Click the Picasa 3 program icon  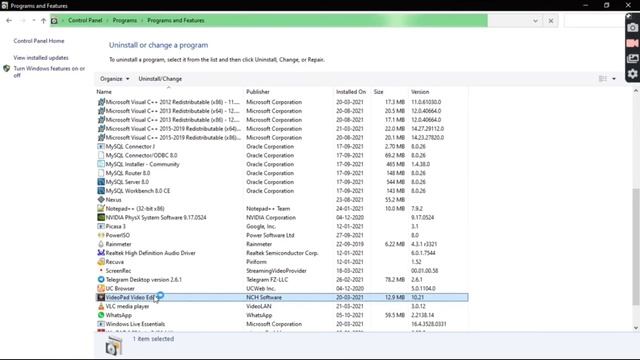(x=101, y=226)
